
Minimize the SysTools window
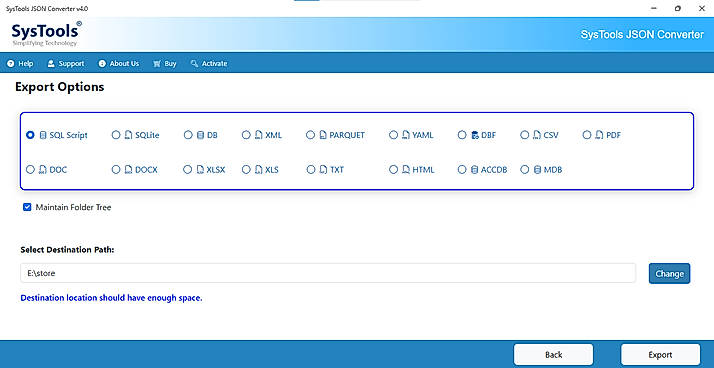pyautogui.click(x=654, y=8)
